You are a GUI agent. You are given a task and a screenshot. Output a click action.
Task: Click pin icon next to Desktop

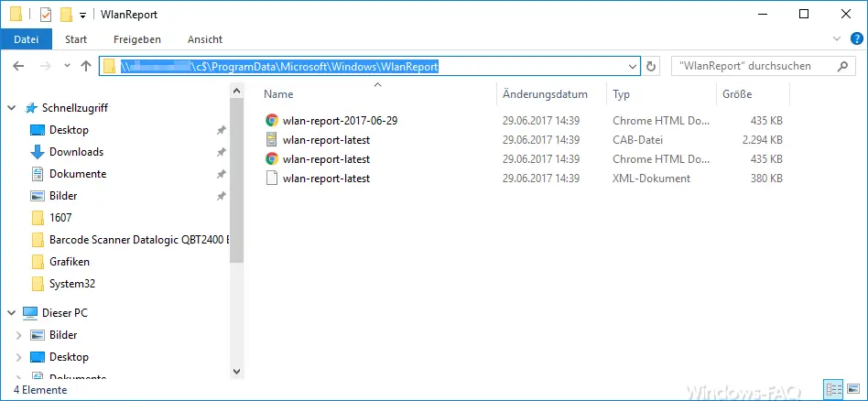click(221, 130)
